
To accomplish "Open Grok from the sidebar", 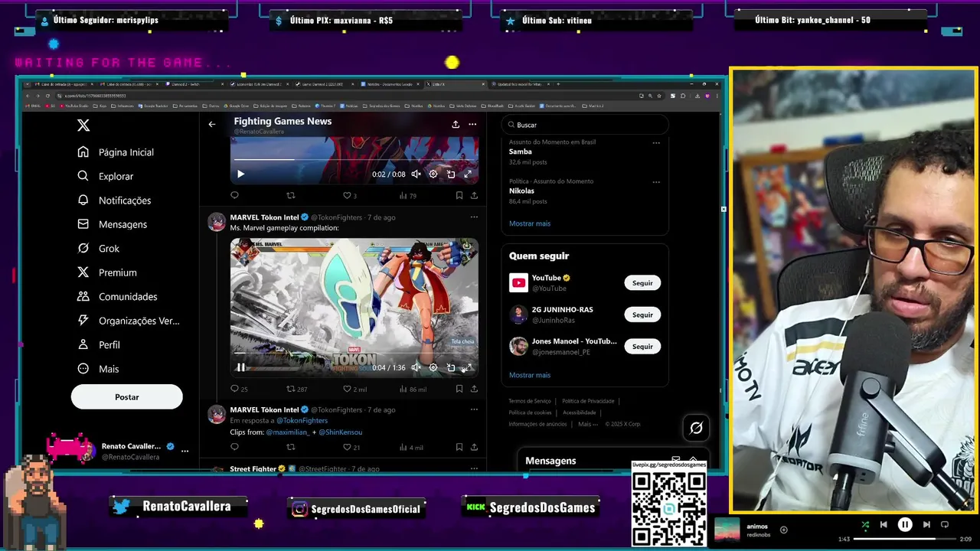I will coord(98,249).
